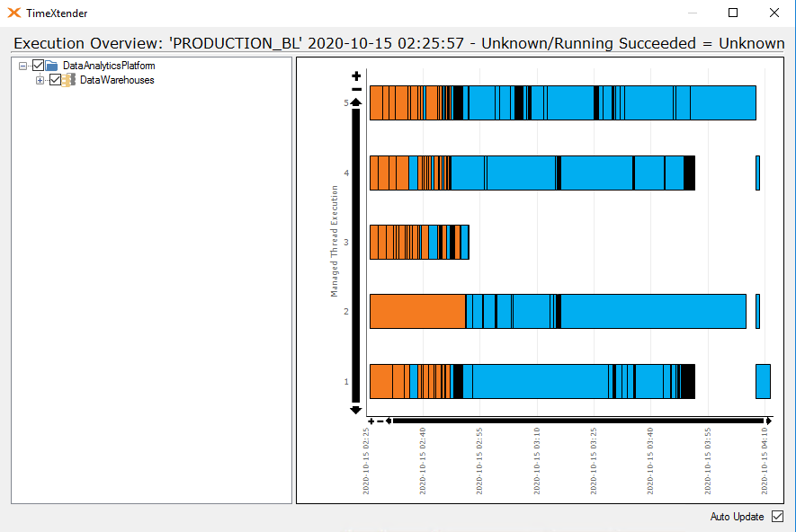This screenshot has height=532, width=796.
Task: Click the small trailing blue bar in thread 2
Action: (758, 312)
